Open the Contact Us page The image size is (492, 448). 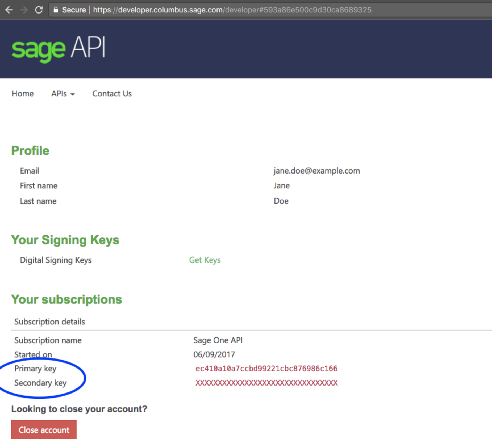[x=112, y=94]
